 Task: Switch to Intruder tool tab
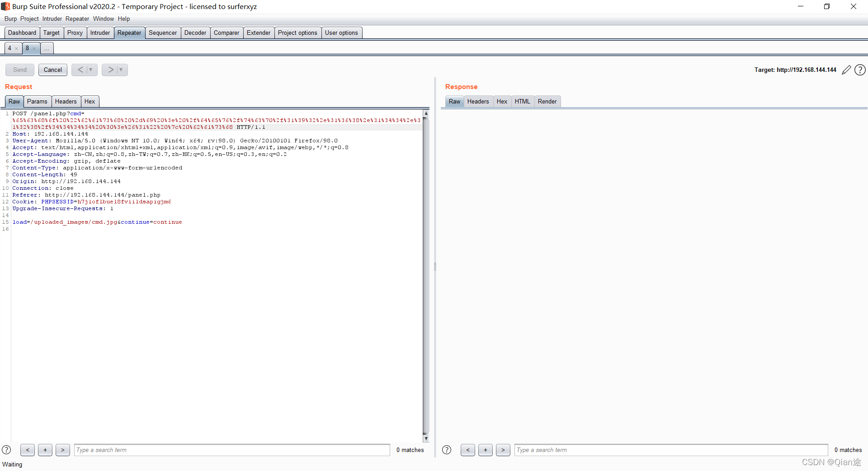pyautogui.click(x=100, y=33)
